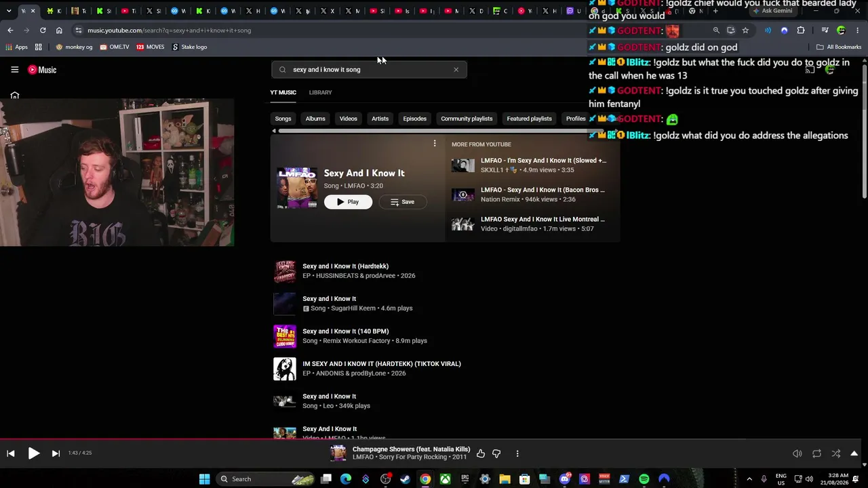This screenshot has width=868, height=488.
Task: Click the Hardtekk EP thumbnail by HUSSINBEATS
Action: tap(285, 271)
